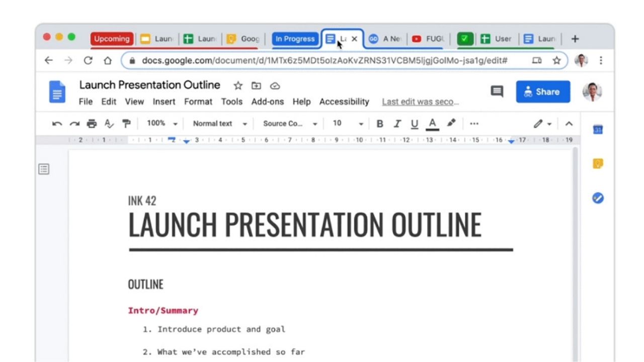Viewport: 644px width, 362px height.
Task: Open Spelling and grammar check icon
Action: tap(108, 123)
